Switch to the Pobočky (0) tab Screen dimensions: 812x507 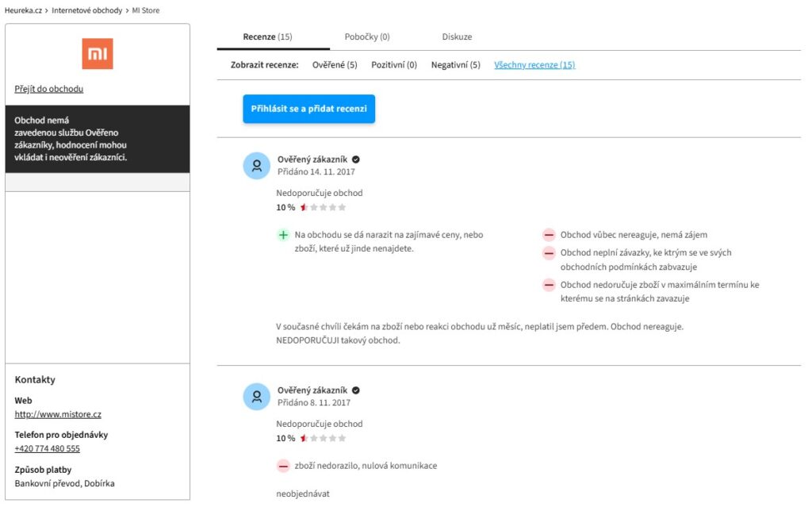pyautogui.click(x=367, y=36)
